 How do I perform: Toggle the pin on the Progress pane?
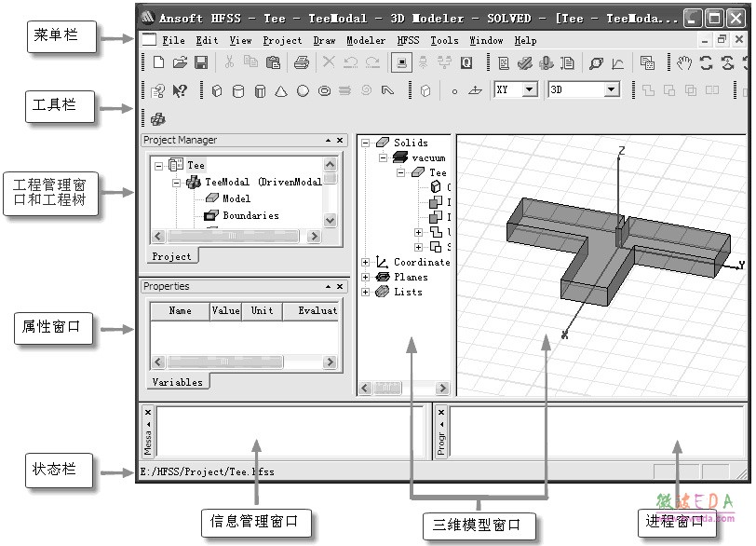[x=441, y=425]
